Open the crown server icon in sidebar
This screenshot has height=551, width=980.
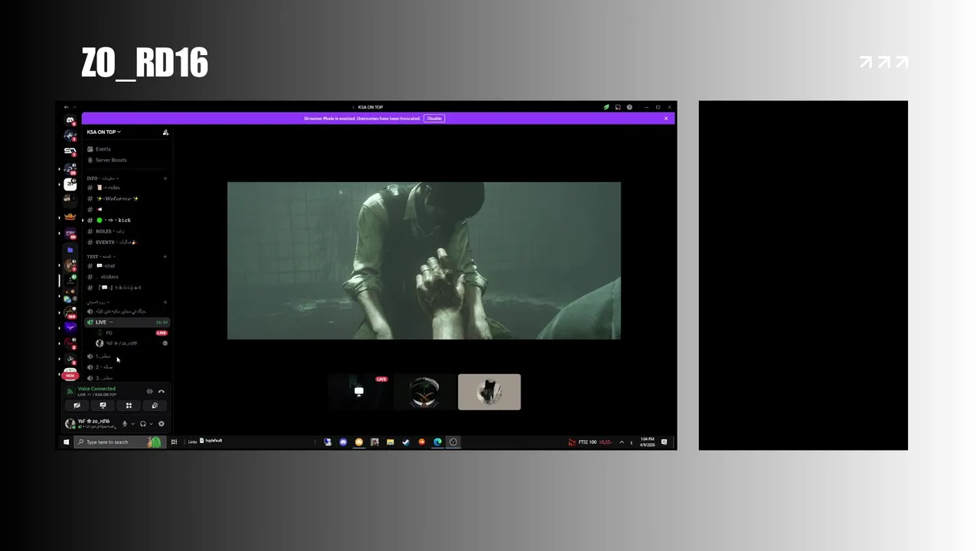tap(70, 217)
